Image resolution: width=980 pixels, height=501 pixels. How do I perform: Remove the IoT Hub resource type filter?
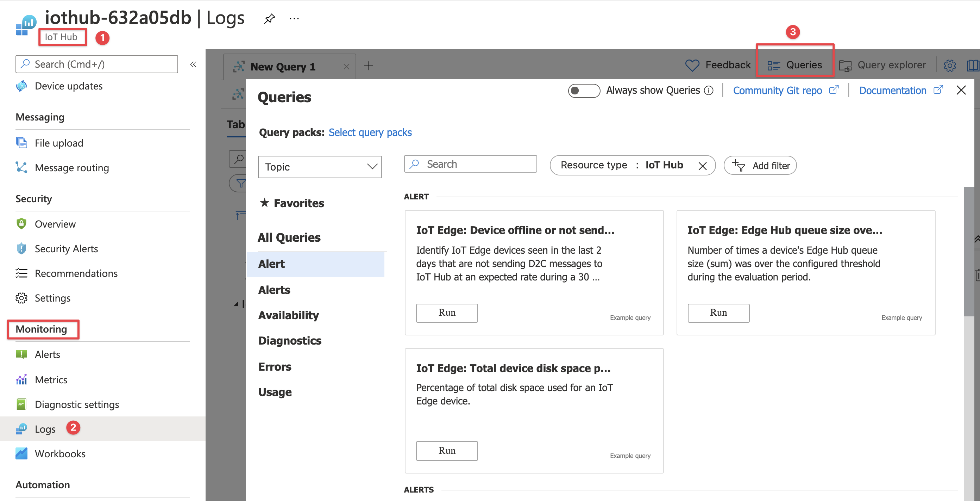[x=702, y=166]
